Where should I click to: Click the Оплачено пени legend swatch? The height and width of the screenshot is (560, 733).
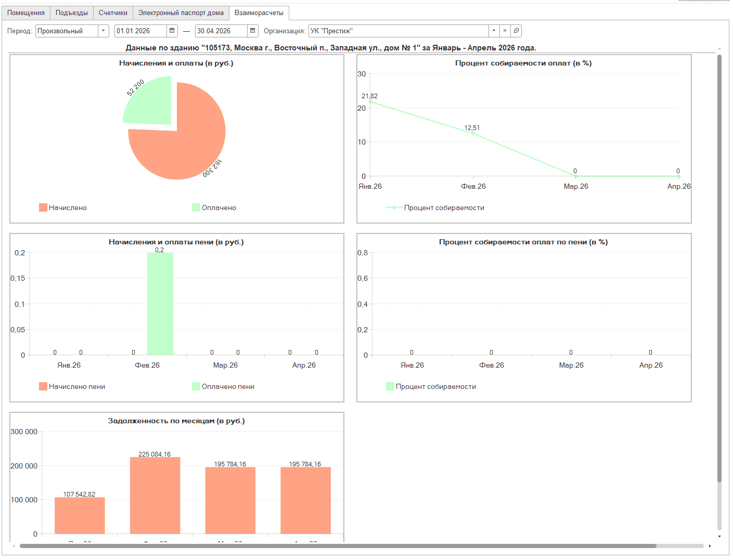(x=196, y=386)
